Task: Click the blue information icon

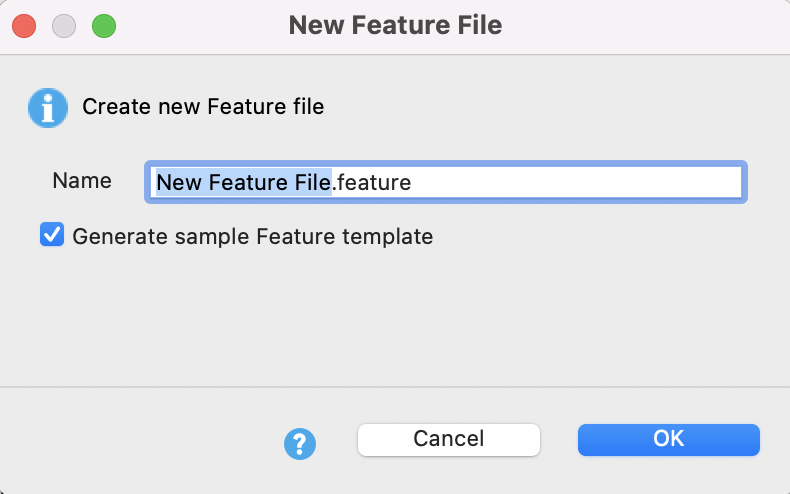Action: coord(47,107)
